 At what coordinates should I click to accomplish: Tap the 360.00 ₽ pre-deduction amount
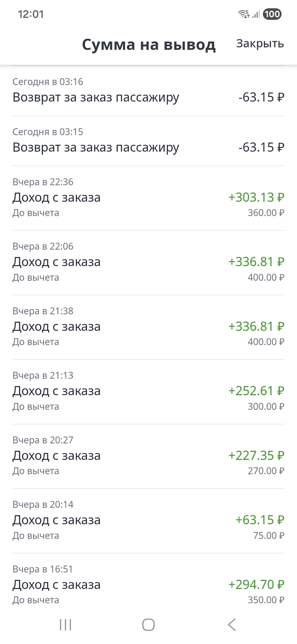point(266,213)
